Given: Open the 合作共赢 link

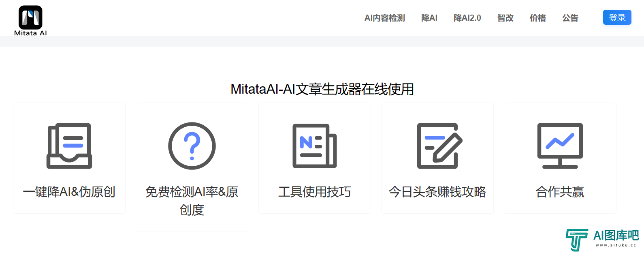Looking at the screenshot, I should click(x=560, y=192).
